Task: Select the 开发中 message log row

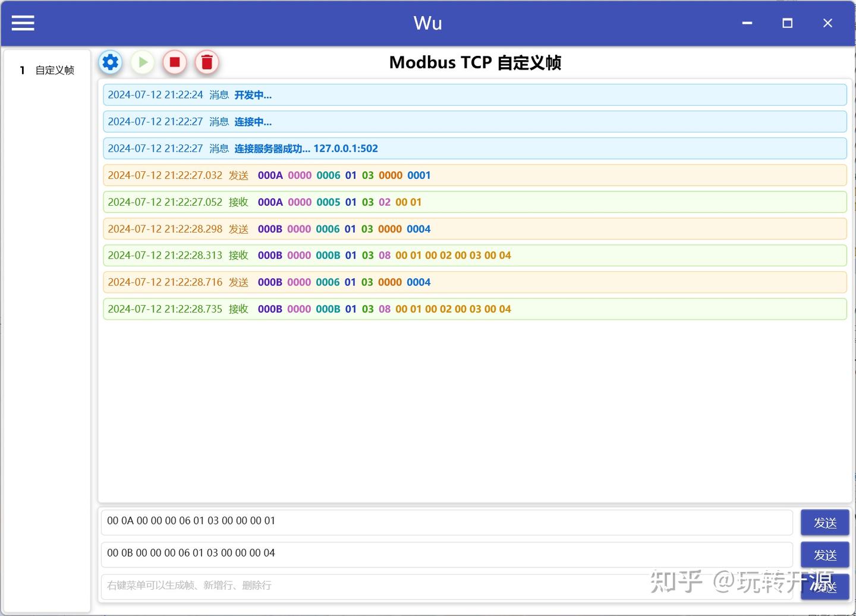Action: [x=475, y=95]
